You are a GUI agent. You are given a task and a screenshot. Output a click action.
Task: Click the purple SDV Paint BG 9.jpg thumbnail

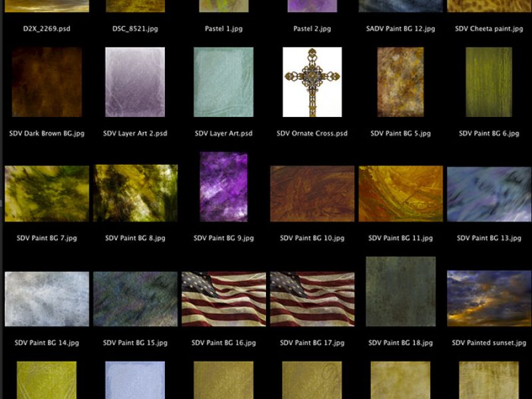pyautogui.click(x=223, y=188)
